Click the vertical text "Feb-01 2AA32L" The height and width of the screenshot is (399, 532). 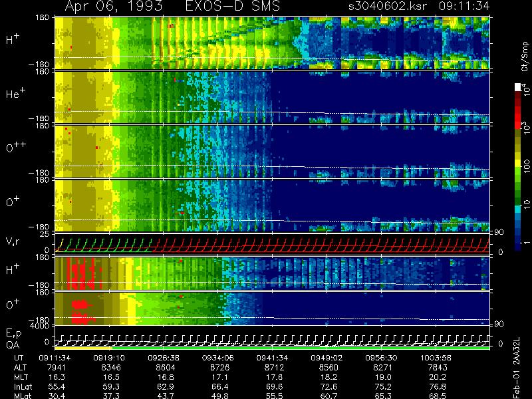pos(517,368)
